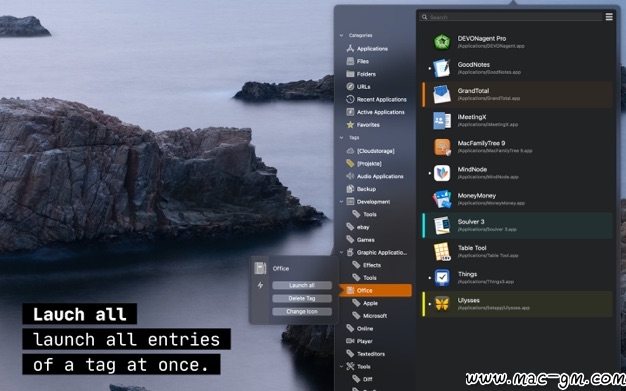Select the Microsoft sub-tag under Office
The width and height of the screenshot is (626, 391).
tap(370, 316)
